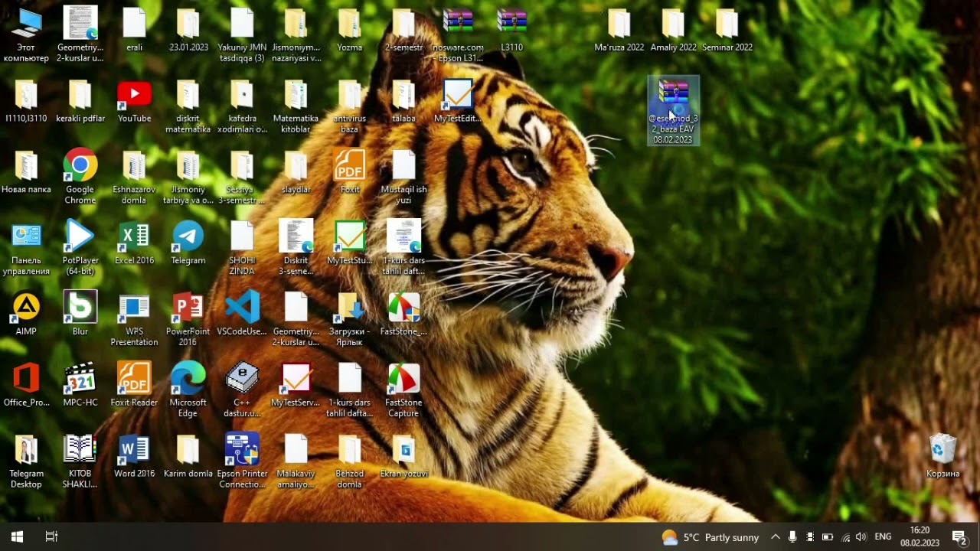This screenshot has width=980, height=551.
Task: Select the Karim domla folder
Action: 188,457
